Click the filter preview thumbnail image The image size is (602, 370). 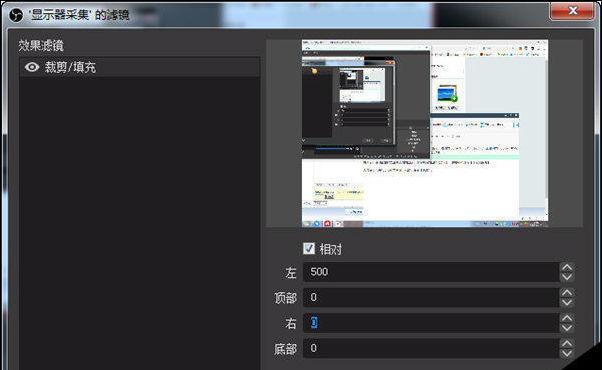(425, 133)
